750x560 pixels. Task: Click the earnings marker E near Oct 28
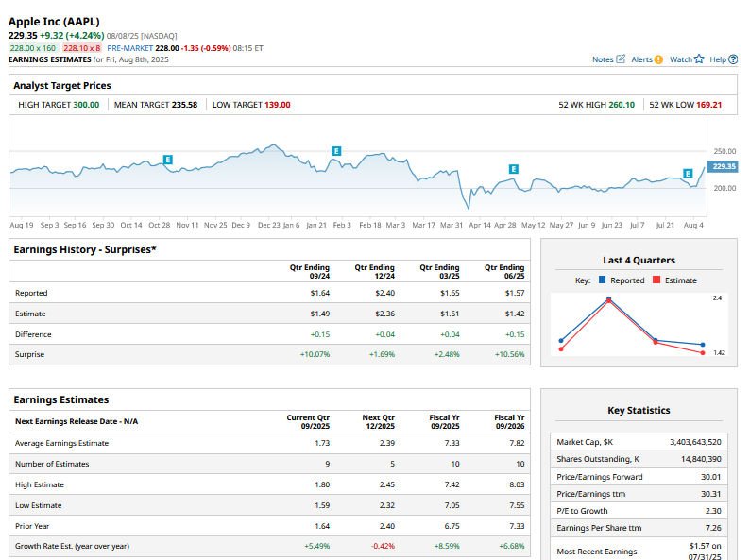coord(168,160)
